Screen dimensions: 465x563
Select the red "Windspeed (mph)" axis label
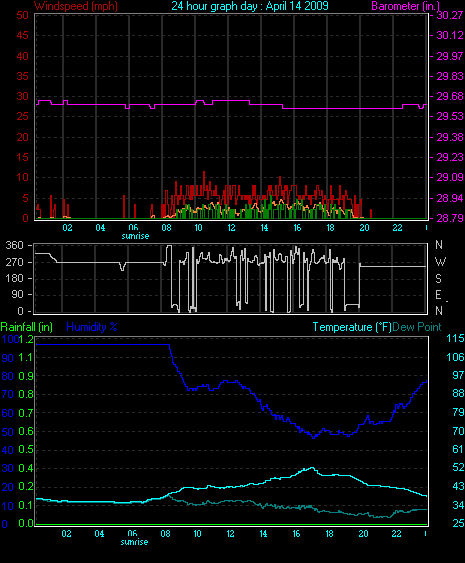click(x=76, y=6)
